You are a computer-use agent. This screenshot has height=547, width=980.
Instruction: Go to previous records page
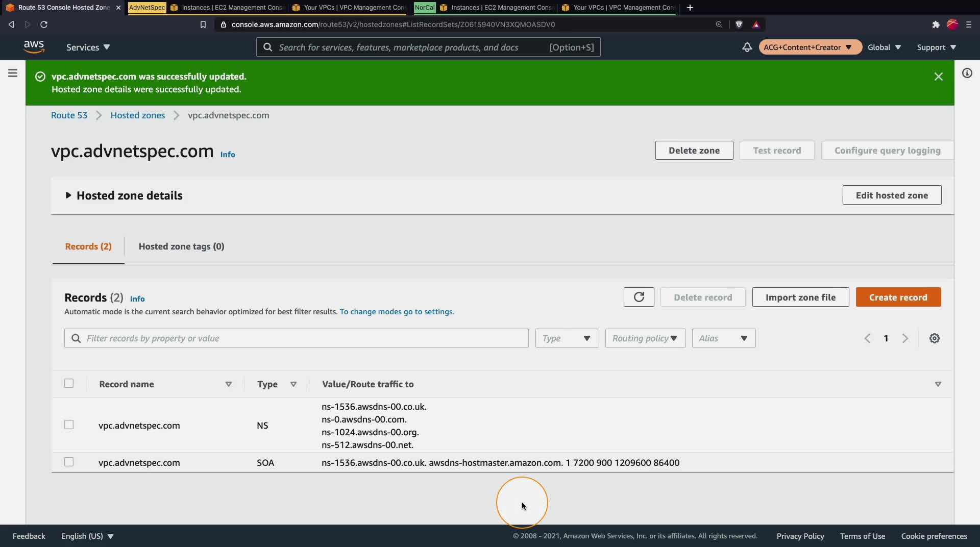pos(867,338)
